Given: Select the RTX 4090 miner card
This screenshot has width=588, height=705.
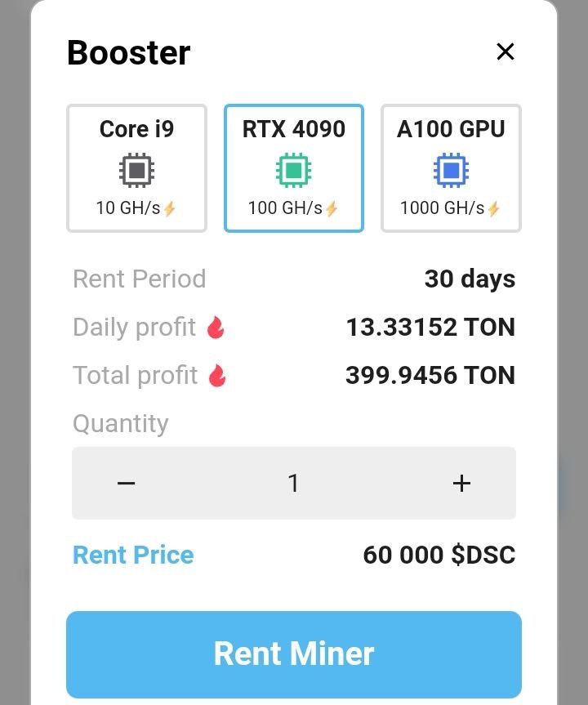Looking at the screenshot, I should point(293,168).
